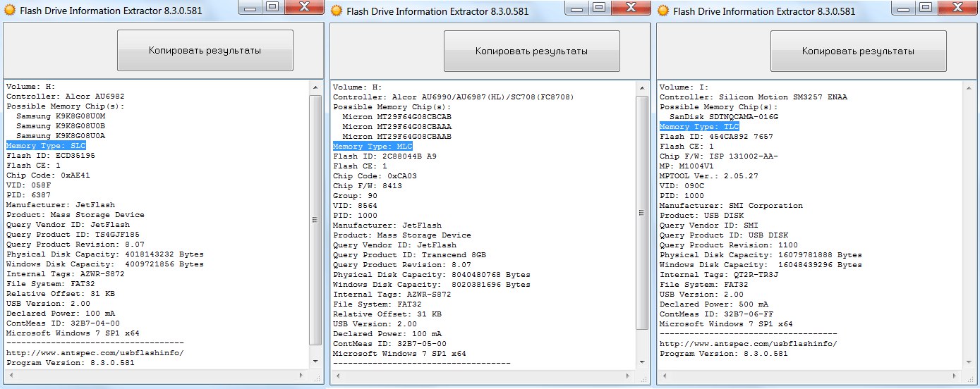Click the line Chip F/W: 8413

pyautogui.click(x=367, y=185)
